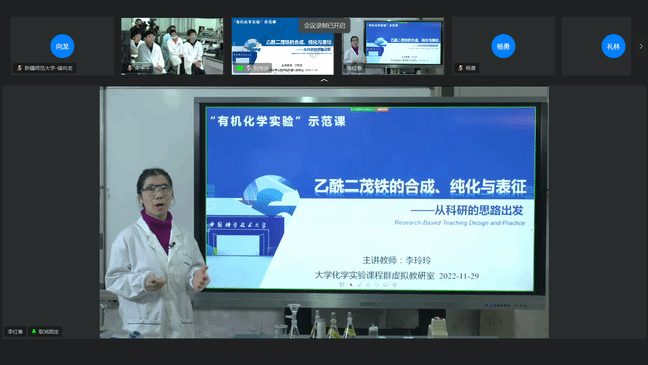The width and height of the screenshot is (648, 365).
Task: Click green pin icon on 取消固定
Action: click(34, 331)
